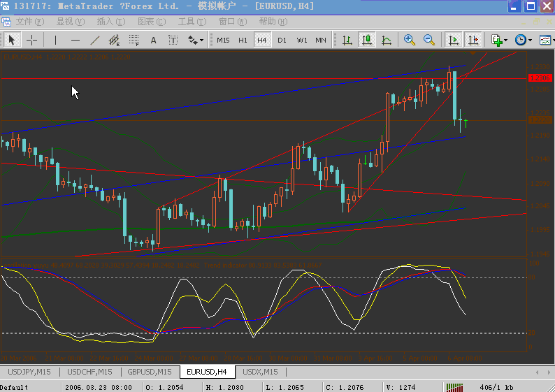Viewport: 555px width, 392px height.
Task: Select the Fibonacci retracement tool
Action: pyautogui.click(x=134, y=40)
